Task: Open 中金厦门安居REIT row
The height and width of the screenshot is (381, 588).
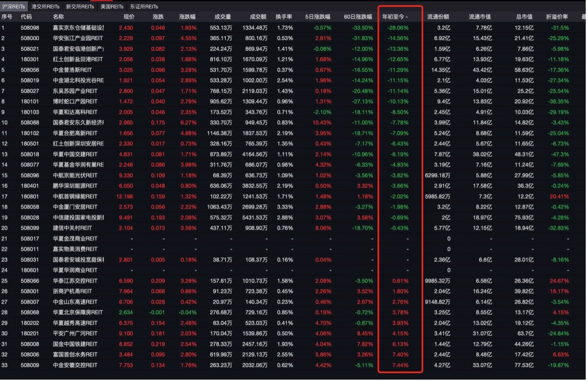Action: 294,207
